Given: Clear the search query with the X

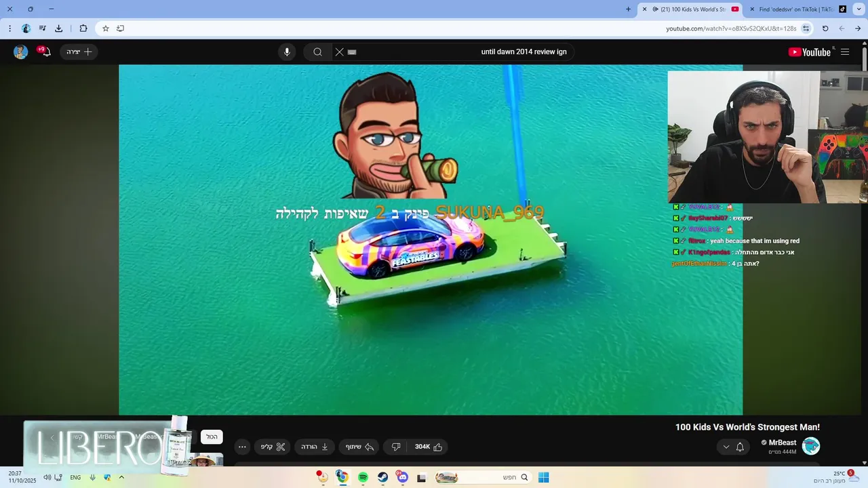Looking at the screenshot, I should click(x=340, y=52).
